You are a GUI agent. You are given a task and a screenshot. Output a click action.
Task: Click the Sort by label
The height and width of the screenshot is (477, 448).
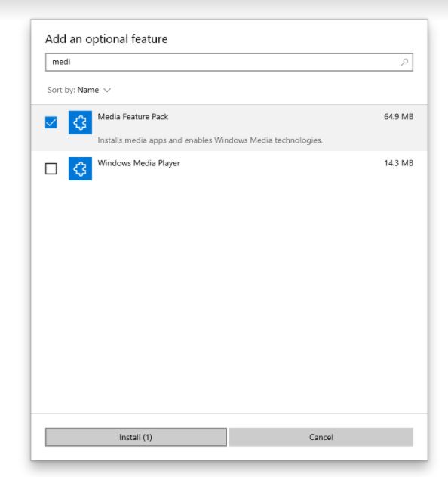[61, 90]
